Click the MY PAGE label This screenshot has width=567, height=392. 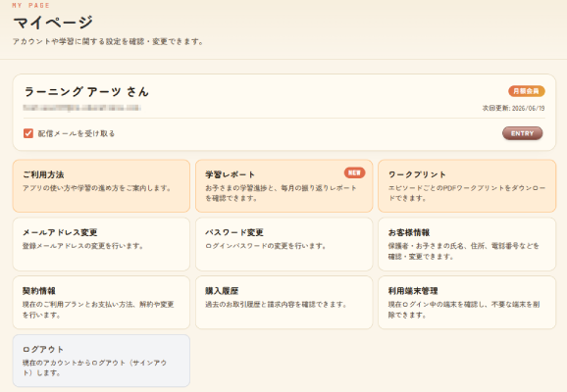pyautogui.click(x=30, y=6)
